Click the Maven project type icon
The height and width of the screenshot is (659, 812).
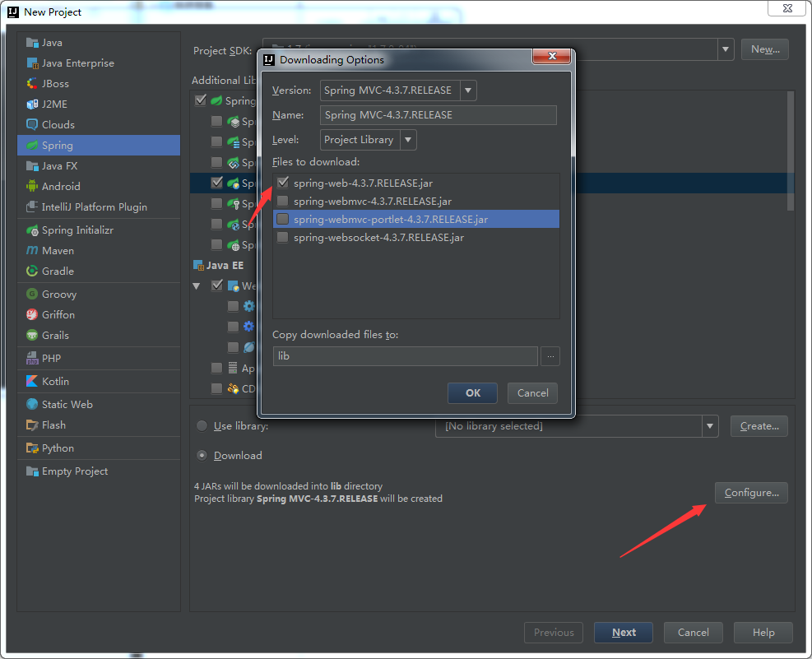pos(32,251)
